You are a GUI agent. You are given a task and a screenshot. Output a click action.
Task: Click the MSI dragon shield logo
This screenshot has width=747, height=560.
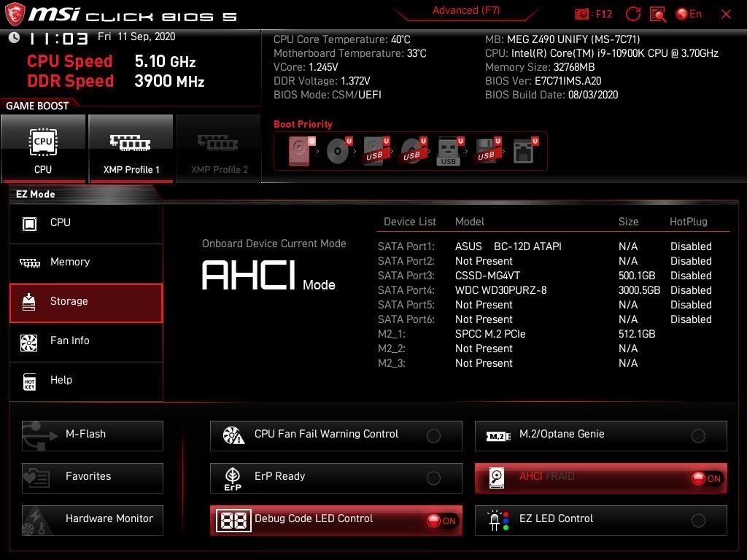pyautogui.click(x=14, y=14)
